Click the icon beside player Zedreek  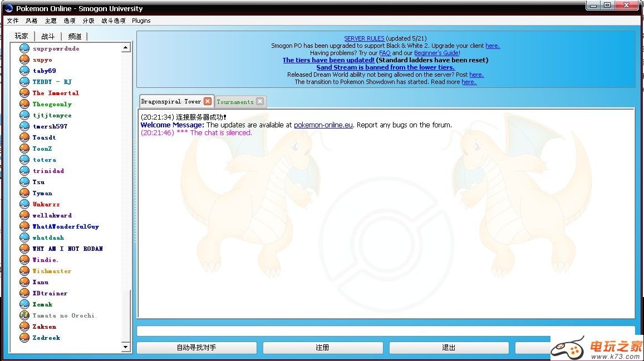tap(24, 338)
